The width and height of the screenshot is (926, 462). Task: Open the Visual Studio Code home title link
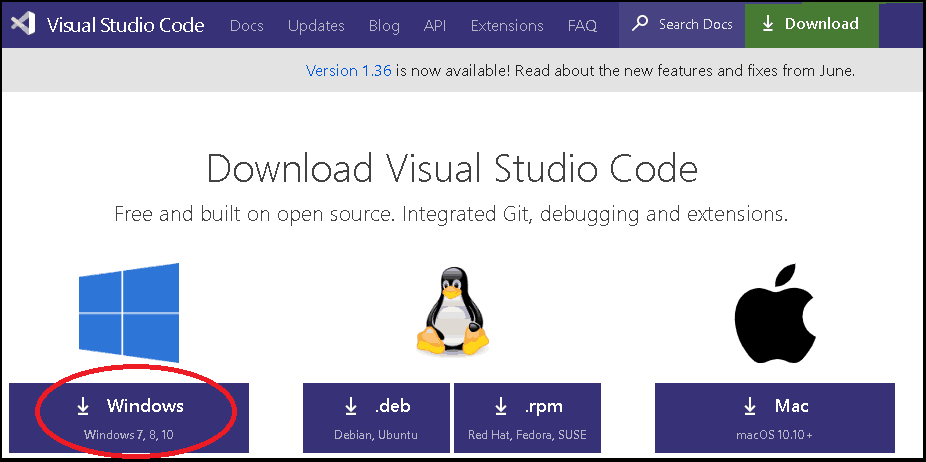coord(125,25)
